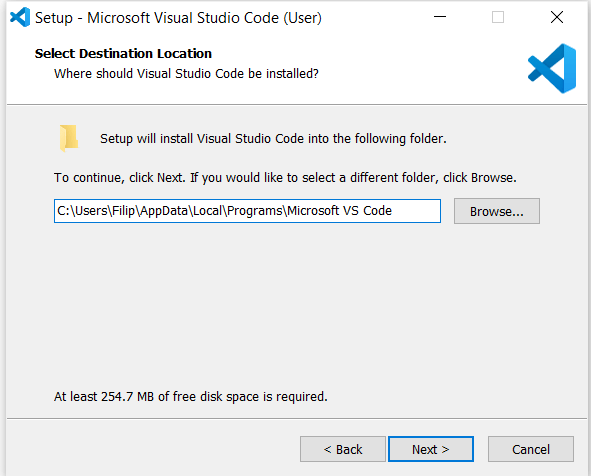Viewport: 591px width, 476px height.
Task: Close the setup window
Action: [x=557, y=17]
